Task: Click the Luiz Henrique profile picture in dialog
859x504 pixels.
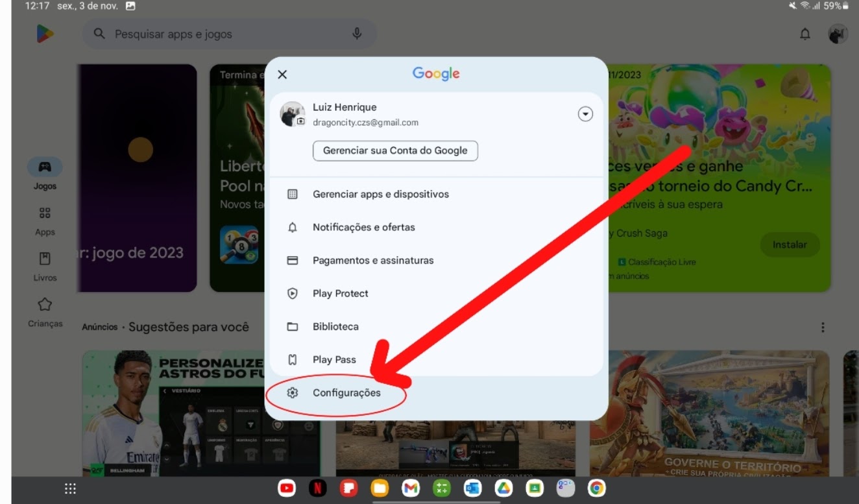Action: (x=292, y=114)
